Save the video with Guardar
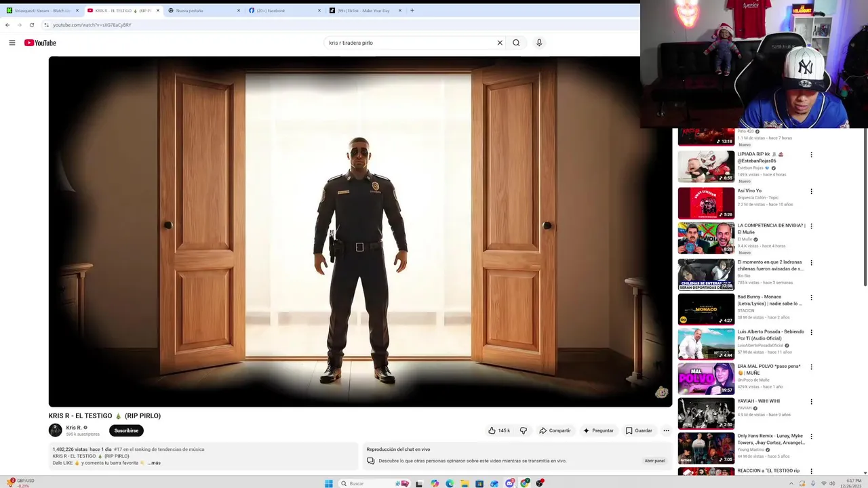This screenshot has width=868, height=488. point(639,430)
